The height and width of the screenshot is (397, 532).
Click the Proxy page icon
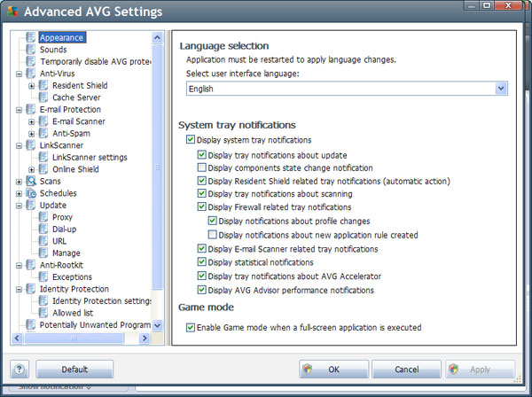[x=43, y=217]
